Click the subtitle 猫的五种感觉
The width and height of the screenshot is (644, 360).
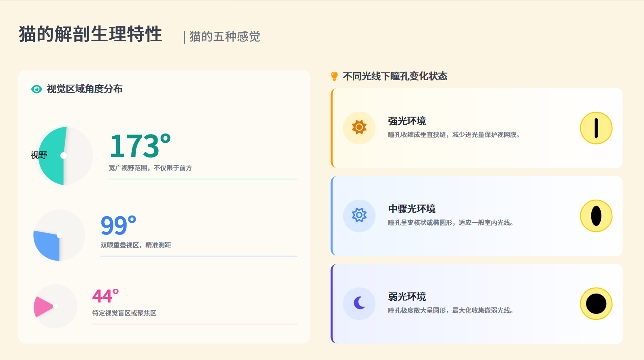pos(224,36)
